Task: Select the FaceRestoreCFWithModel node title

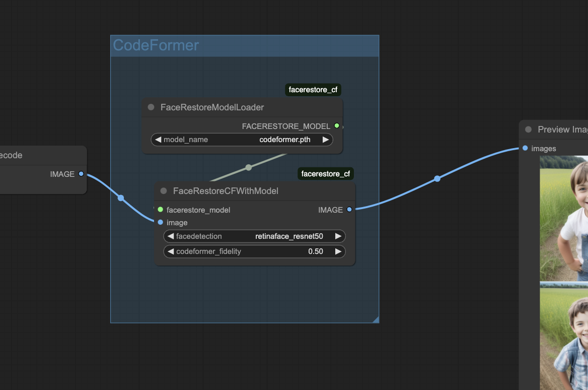Action: coord(226,191)
